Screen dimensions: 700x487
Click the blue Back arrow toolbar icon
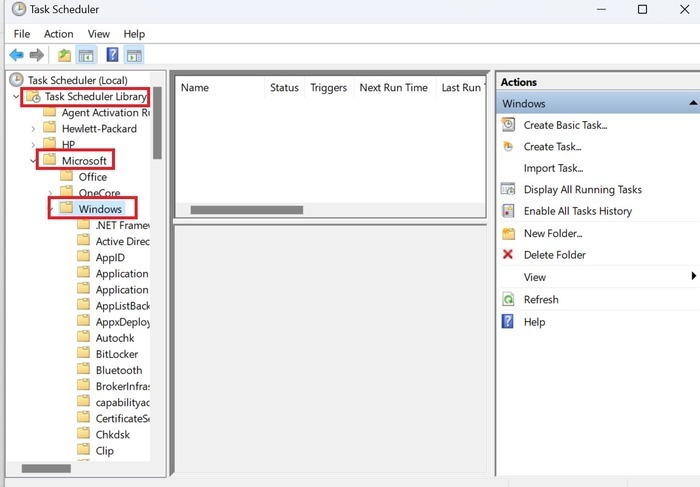(17, 55)
